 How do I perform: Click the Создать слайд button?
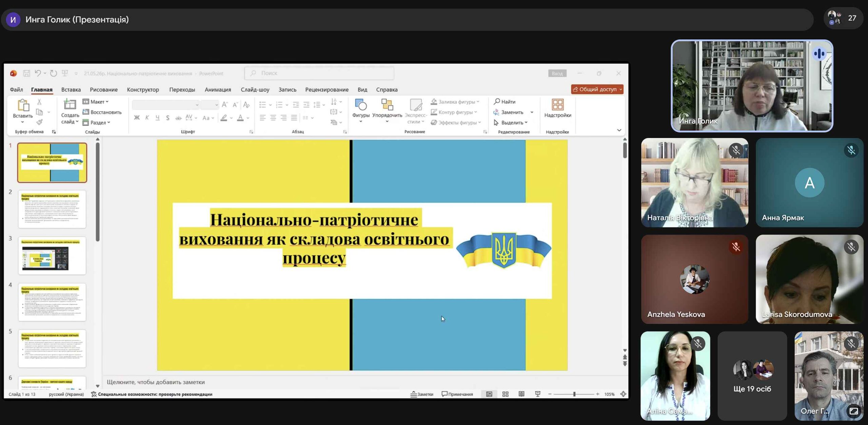(70, 111)
